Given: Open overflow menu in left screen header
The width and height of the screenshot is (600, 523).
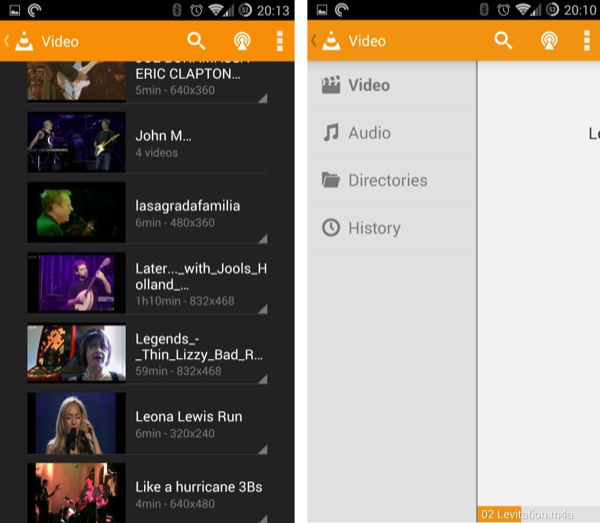Looking at the screenshot, I should pyautogui.click(x=280, y=41).
